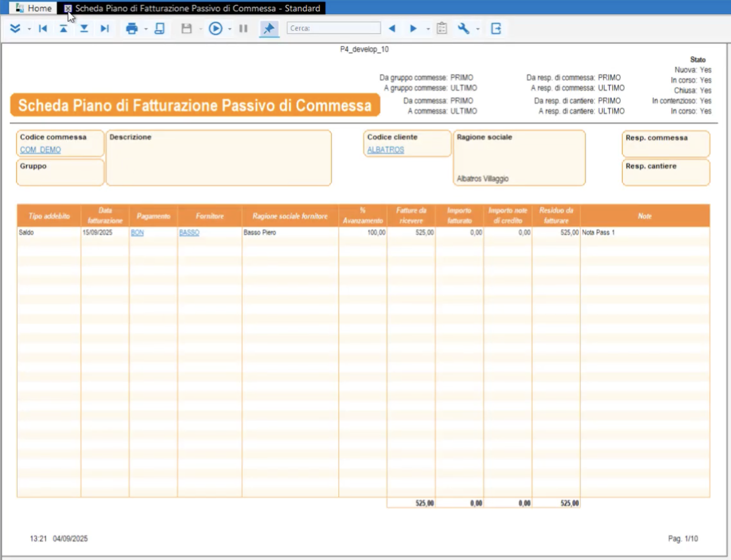Image resolution: width=731 pixels, height=560 pixels.
Task: Find next match with right arrow
Action: (x=413, y=28)
